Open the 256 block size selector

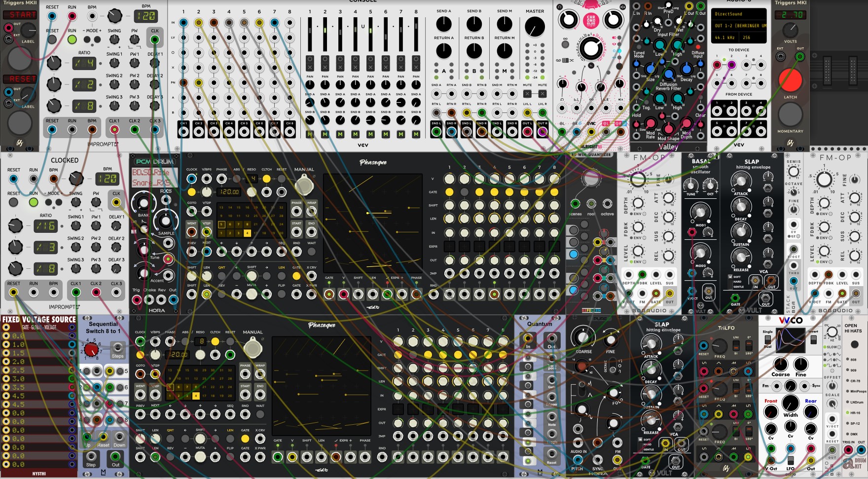pyautogui.click(x=752, y=37)
